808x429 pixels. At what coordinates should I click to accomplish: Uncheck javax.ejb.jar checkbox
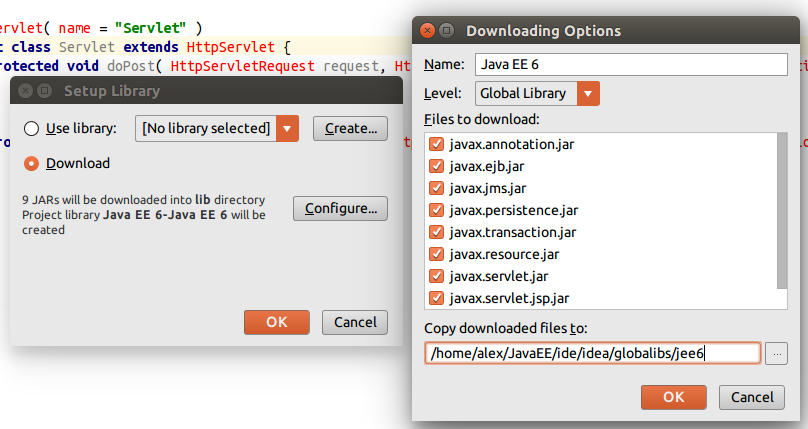point(436,166)
